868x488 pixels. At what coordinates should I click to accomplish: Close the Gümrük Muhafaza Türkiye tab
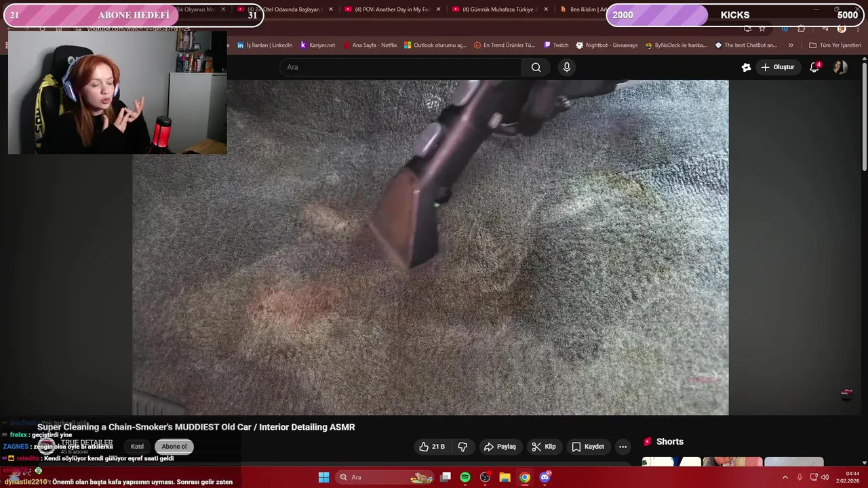coord(546,9)
